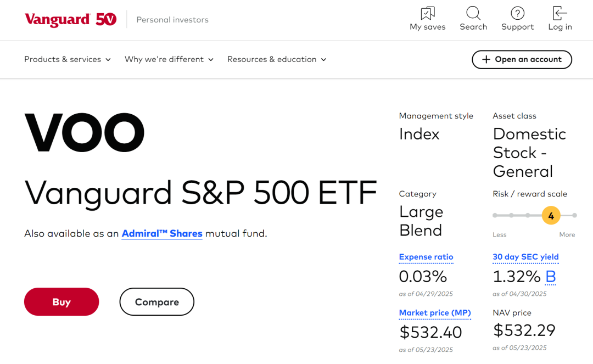Expand Why we're different menu
This screenshot has width=593, height=364.
pos(169,59)
